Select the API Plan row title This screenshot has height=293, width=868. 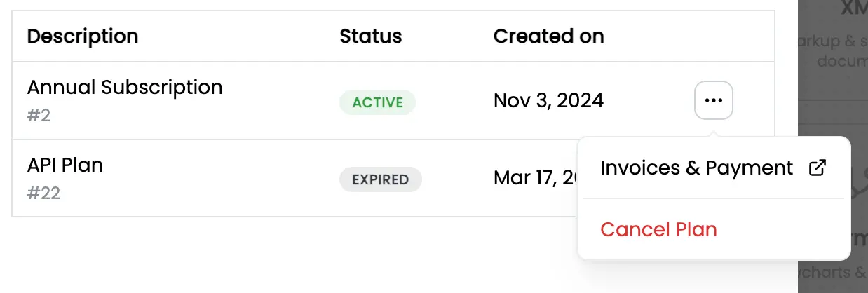coord(65,165)
